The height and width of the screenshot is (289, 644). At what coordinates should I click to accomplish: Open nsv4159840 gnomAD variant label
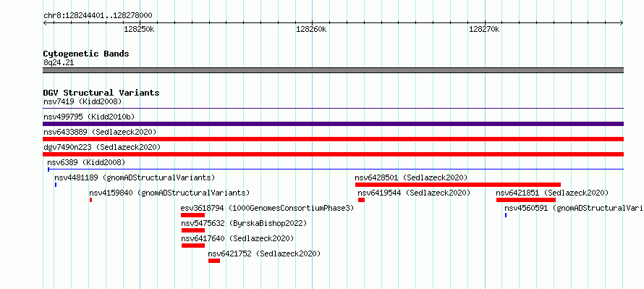click(169, 193)
